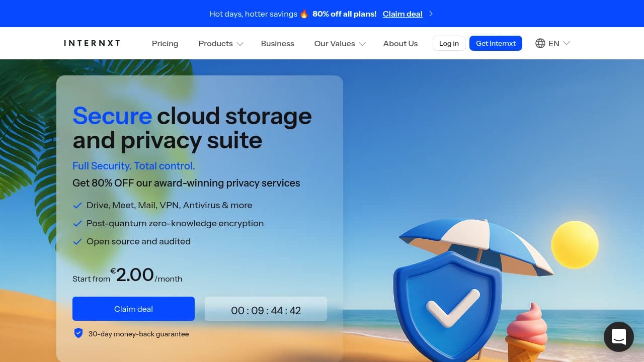644x362 pixels.
Task: Click the countdown timer box
Action: click(x=266, y=309)
